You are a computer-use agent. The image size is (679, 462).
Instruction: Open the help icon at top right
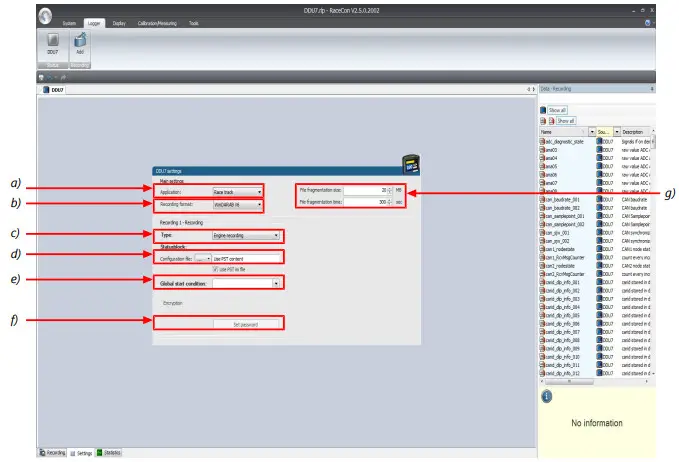[x=647, y=23]
